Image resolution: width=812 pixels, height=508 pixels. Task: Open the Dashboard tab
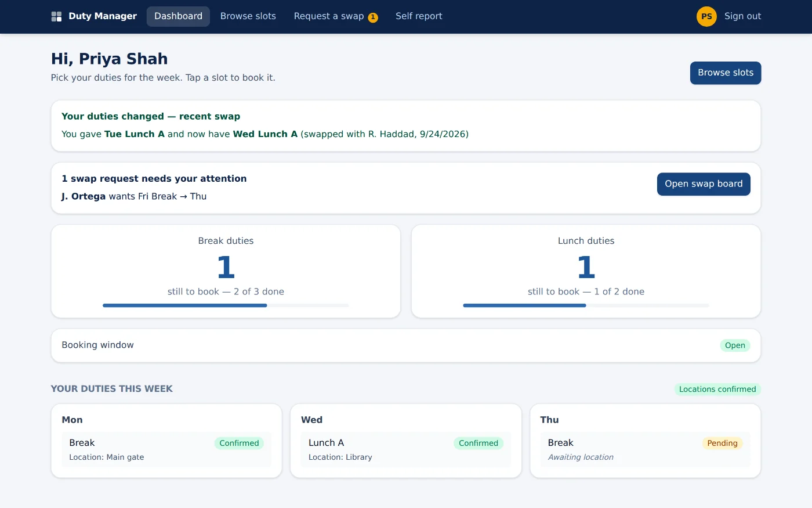point(178,16)
